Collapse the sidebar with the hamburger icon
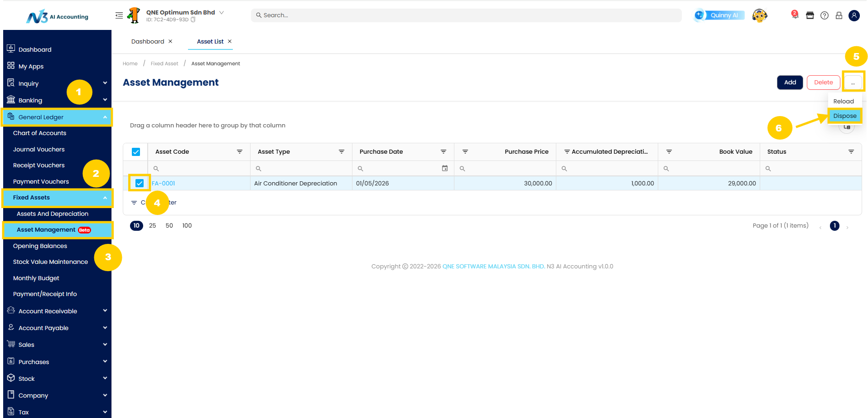 (x=119, y=15)
